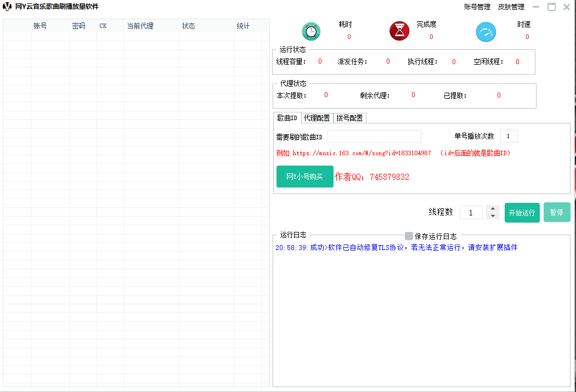Click into the 线程数 number field
This screenshot has width=576, height=392.
[471, 212]
